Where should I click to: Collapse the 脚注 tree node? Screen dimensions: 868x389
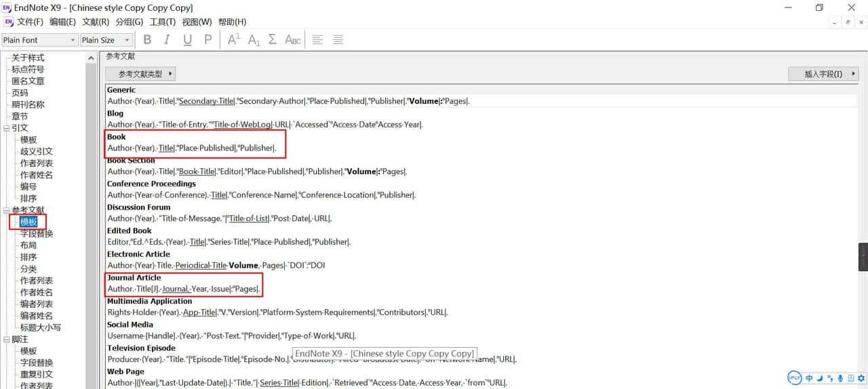point(7,340)
